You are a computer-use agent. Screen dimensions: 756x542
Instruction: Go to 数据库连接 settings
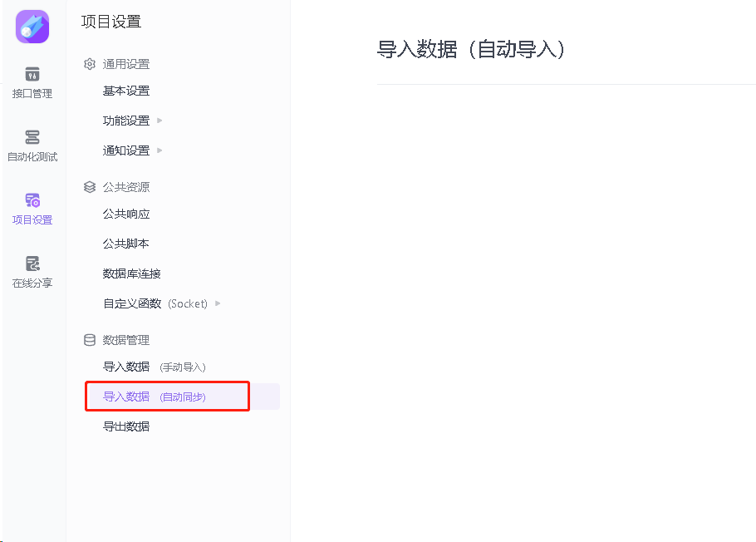(x=132, y=273)
